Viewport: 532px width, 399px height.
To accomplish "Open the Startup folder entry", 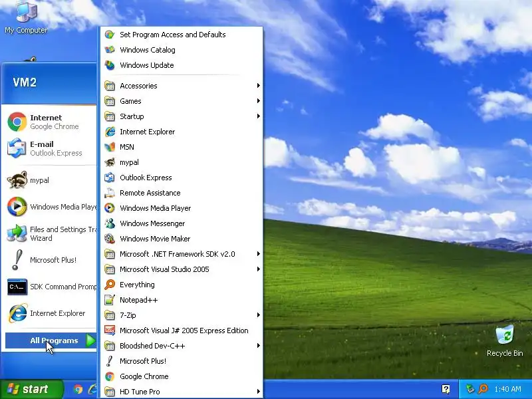I will pos(182,116).
